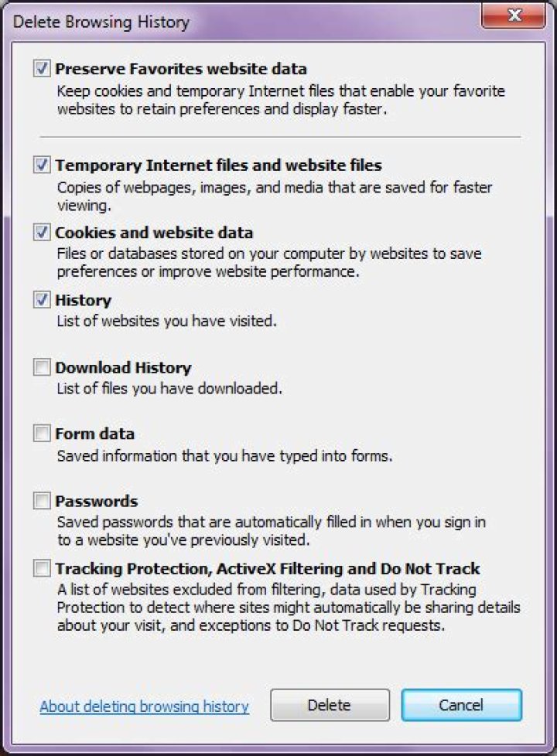Close the Delete Browsing History dialog
This screenshot has width=557, height=756.
512,15
